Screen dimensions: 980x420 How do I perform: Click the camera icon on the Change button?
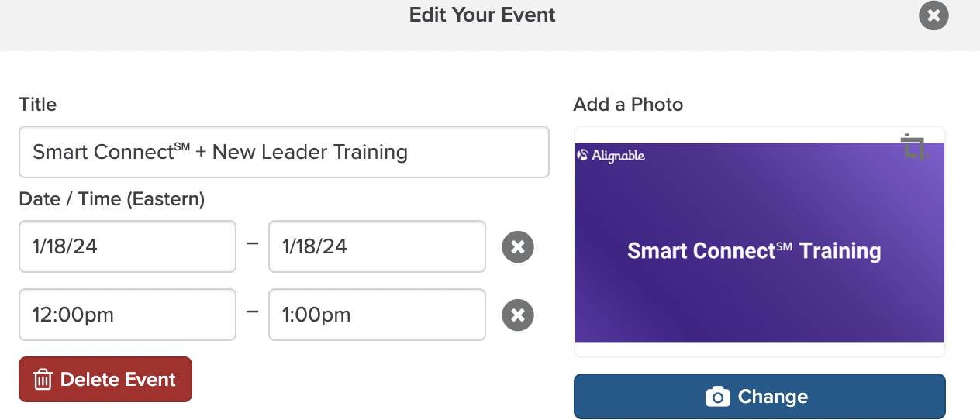coord(718,397)
